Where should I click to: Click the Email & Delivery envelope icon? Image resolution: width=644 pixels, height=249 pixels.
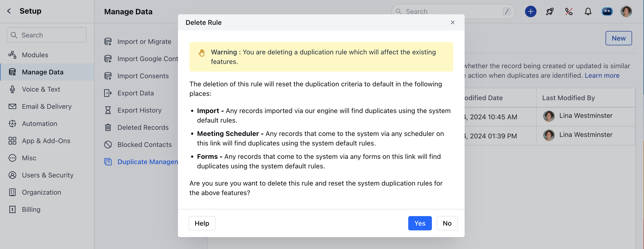coord(12,107)
